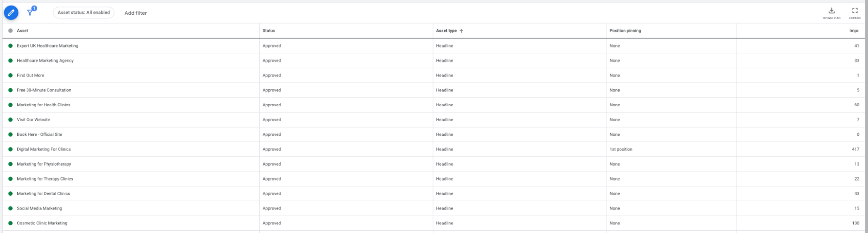Sort by the Impr. column header
The height and width of the screenshot is (233, 868).
click(x=854, y=31)
